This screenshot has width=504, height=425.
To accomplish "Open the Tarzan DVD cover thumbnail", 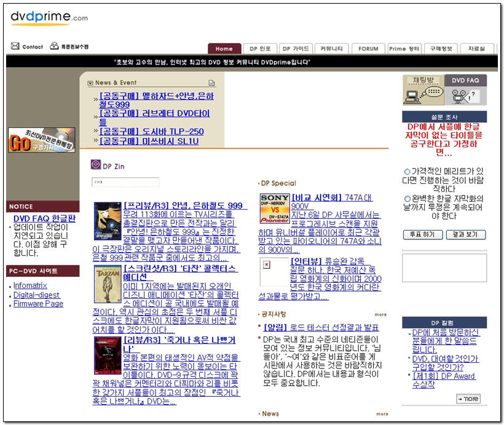I will click(108, 284).
